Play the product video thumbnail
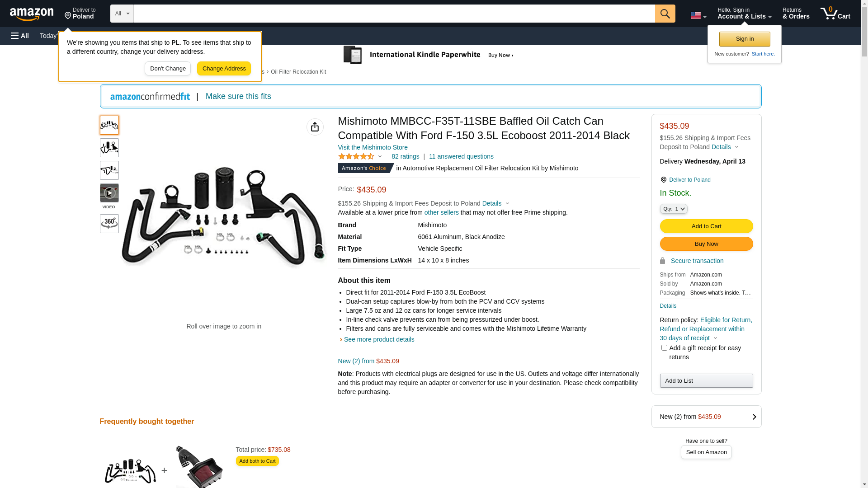This screenshot has height=488, width=868. pyautogui.click(x=109, y=193)
